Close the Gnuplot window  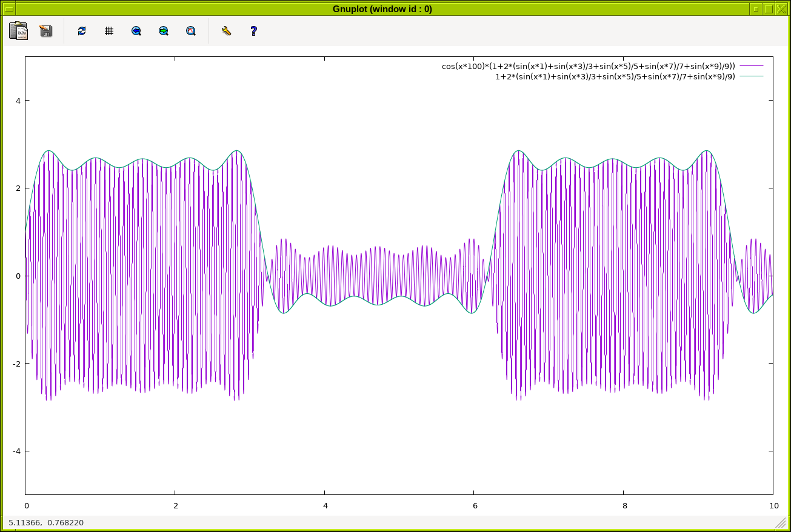[x=782, y=8]
